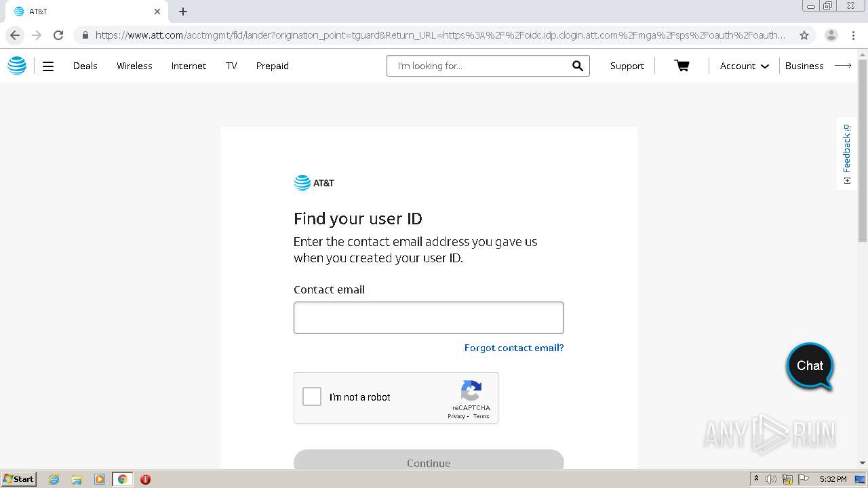Click the red shield taskbar icon
868x488 pixels.
145,479
